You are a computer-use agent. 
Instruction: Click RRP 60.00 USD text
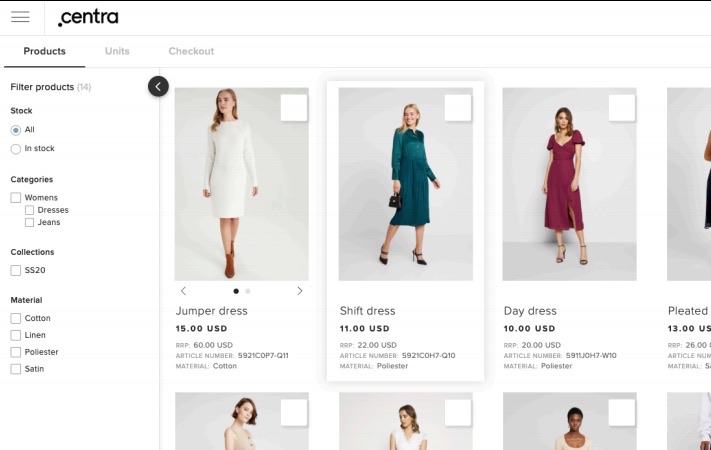click(204, 345)
